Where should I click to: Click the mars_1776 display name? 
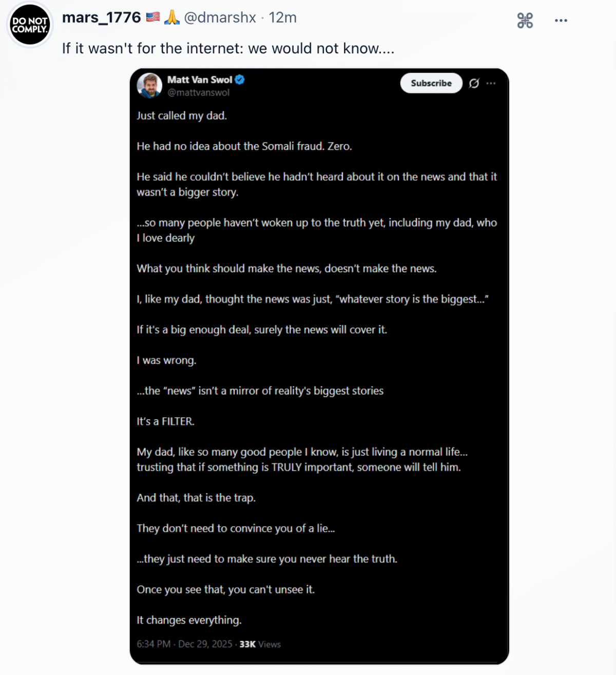(101, 17)
